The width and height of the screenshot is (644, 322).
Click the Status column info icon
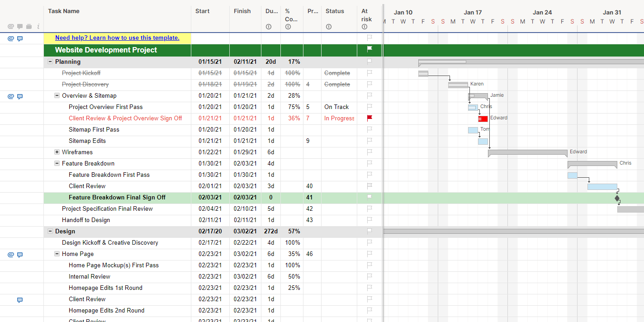click(x=329, y=27)
